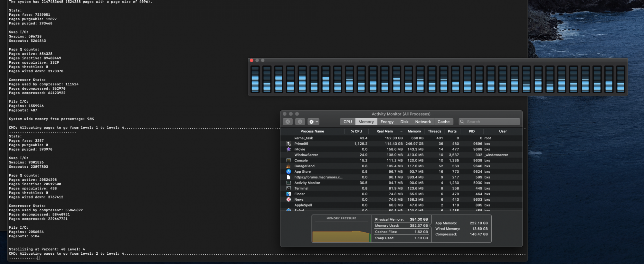Sort by the % CPU column header
The height and width of the screenshot is (264, 644).
tap(356, 131)
